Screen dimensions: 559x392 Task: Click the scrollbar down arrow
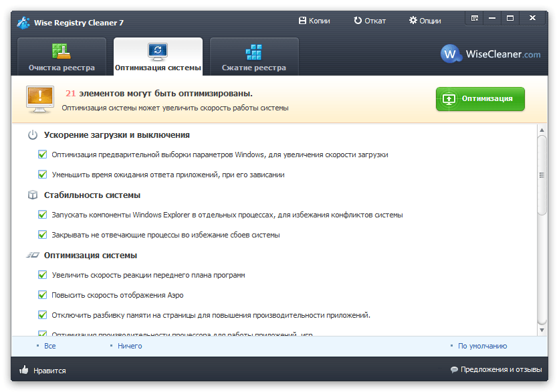542,330
